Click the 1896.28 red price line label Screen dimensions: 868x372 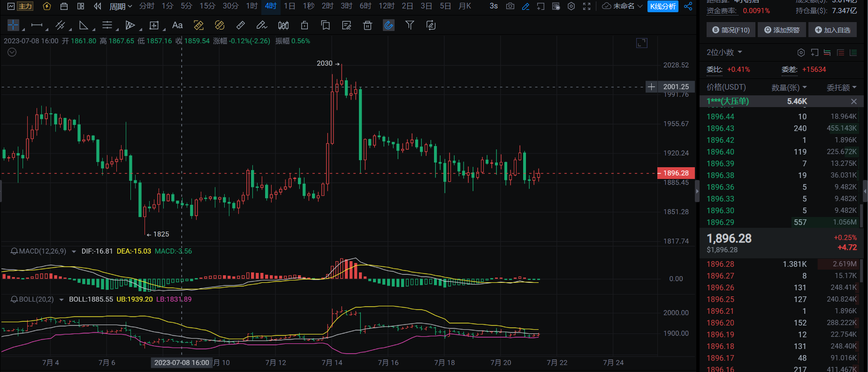point(676,173)
